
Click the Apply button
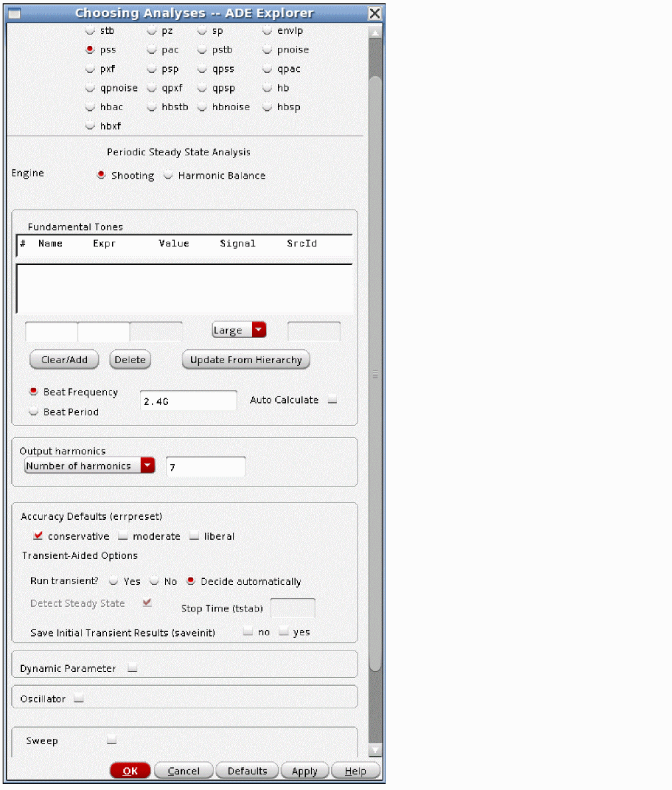pos(304,771)
